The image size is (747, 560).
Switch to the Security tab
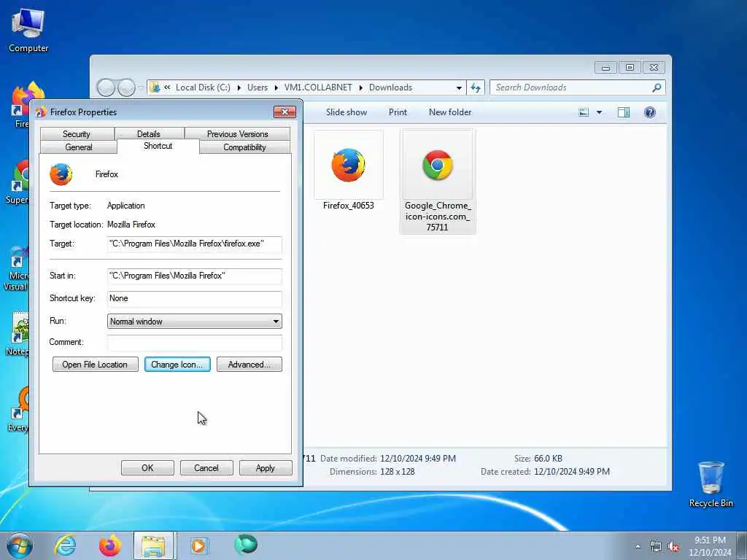coord(76,134)
